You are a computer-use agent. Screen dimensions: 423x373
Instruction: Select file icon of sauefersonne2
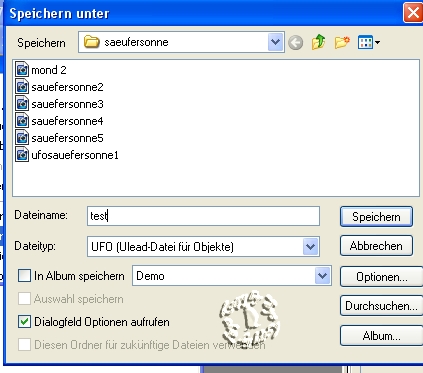[22, 87]
